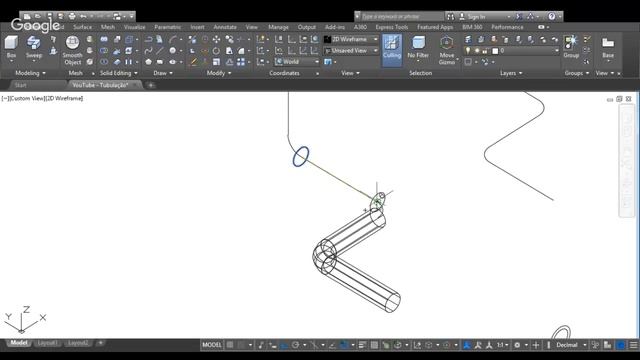Click the Help question mark icon

552,16
